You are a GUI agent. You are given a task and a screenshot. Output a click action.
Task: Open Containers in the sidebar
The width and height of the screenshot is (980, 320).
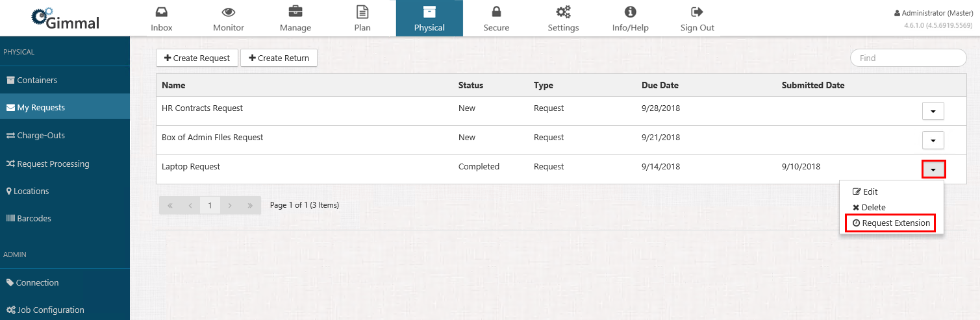(x=37, y=80)
